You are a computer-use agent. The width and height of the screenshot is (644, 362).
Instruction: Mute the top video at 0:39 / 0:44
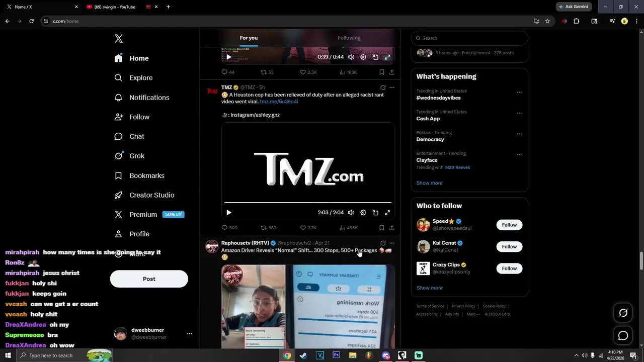[x=351, y=57]
